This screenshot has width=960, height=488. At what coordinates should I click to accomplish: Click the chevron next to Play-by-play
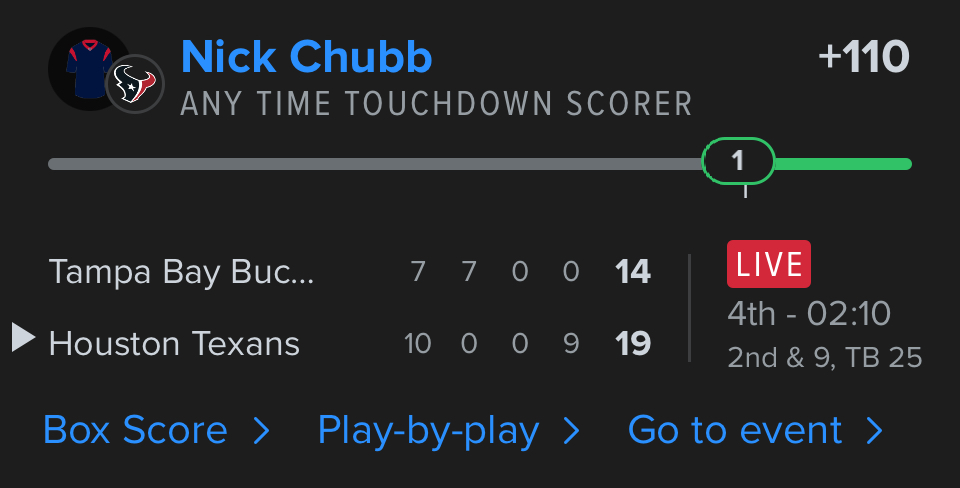point(571,431)
